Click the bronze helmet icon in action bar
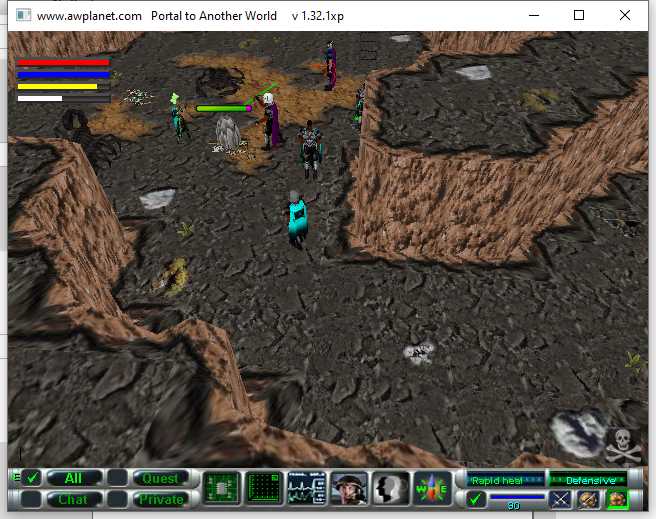Image resolution: width=656 pixels, height=519 pixels. tap(589, 499)
